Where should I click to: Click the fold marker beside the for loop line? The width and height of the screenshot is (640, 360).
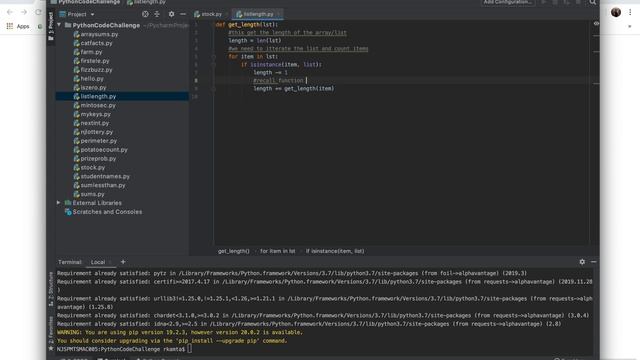213,57
